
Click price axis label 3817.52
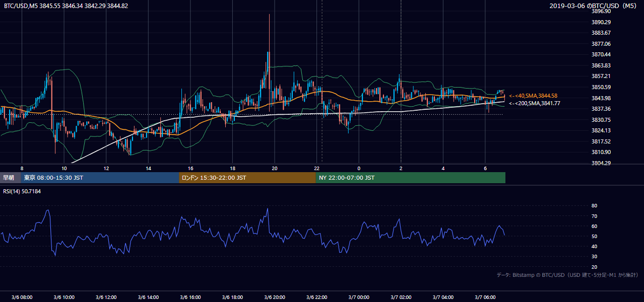(x=601, y=141)
